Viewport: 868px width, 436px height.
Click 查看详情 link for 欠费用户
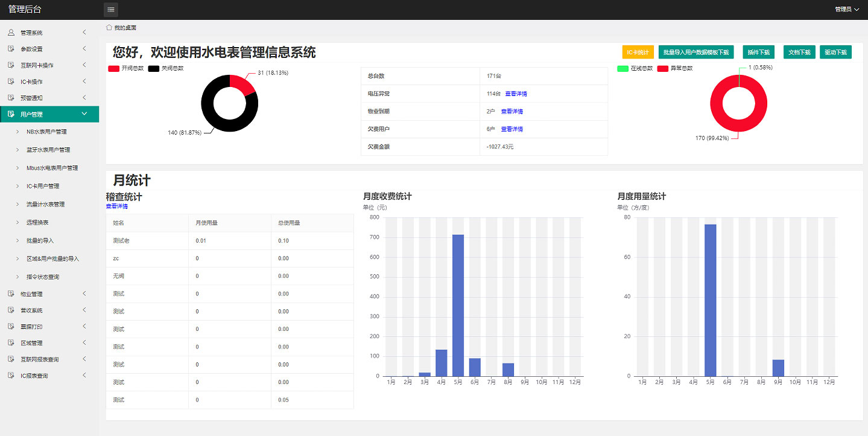(512, 129)
